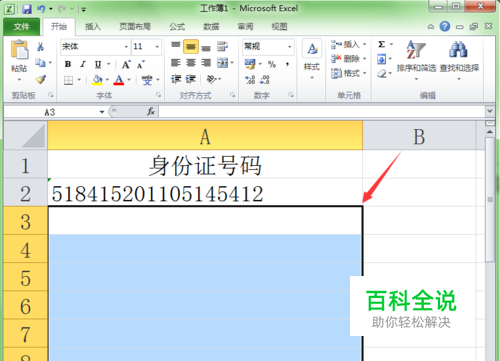Apply the fill color bucket icon
Image resolution: width=500 pixels, height=361 pixels.
point(97,80)
